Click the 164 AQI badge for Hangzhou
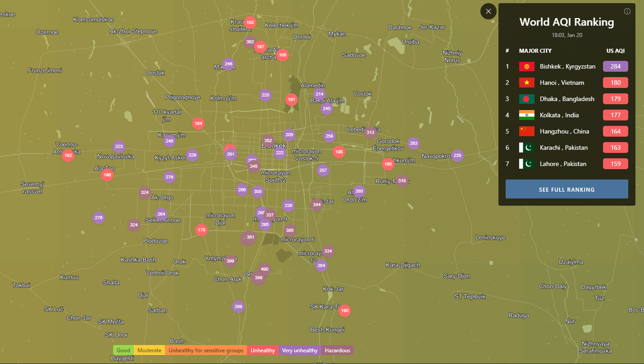The height and width of the screenshot is (364, 644). coord(615,132)
